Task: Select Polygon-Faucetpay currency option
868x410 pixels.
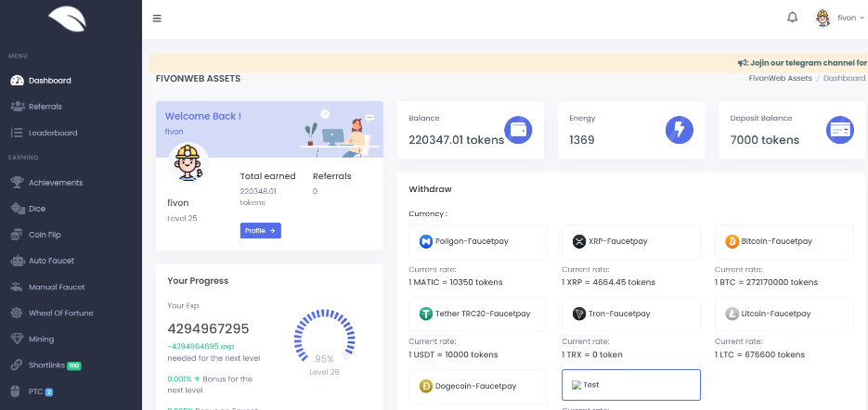Action: 478,241
